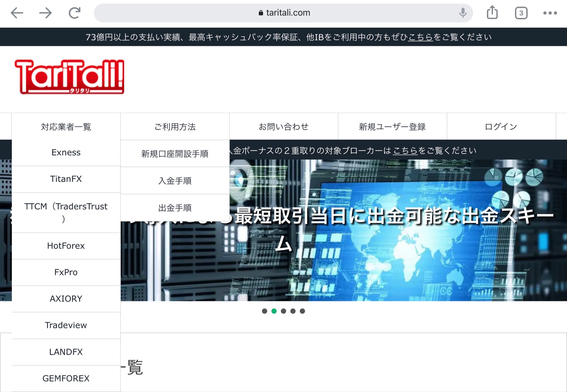
Task: Open the お問い合わせ nav item
Action: click(283, 127)
